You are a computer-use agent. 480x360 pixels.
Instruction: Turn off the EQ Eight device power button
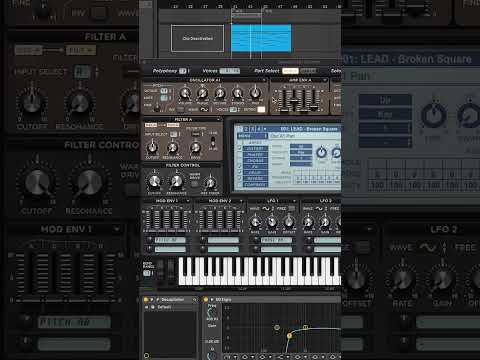[206, 300]
